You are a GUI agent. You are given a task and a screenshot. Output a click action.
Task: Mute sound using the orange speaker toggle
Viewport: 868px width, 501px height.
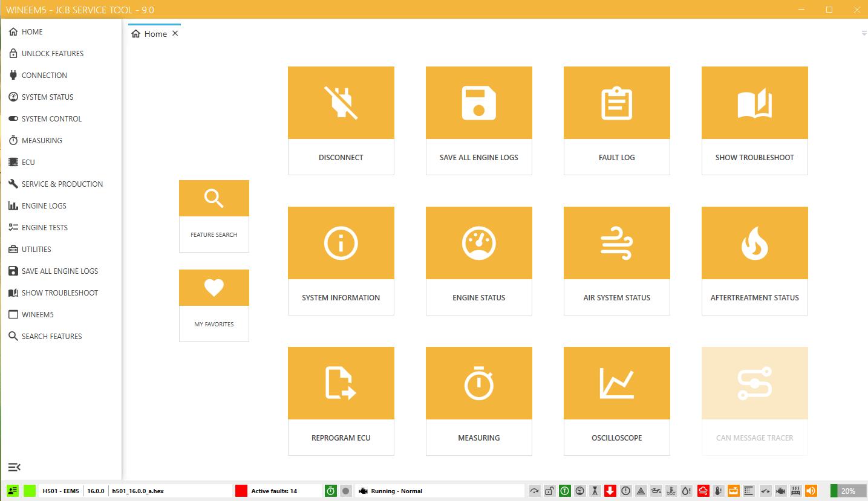click(x=812, y=491)
